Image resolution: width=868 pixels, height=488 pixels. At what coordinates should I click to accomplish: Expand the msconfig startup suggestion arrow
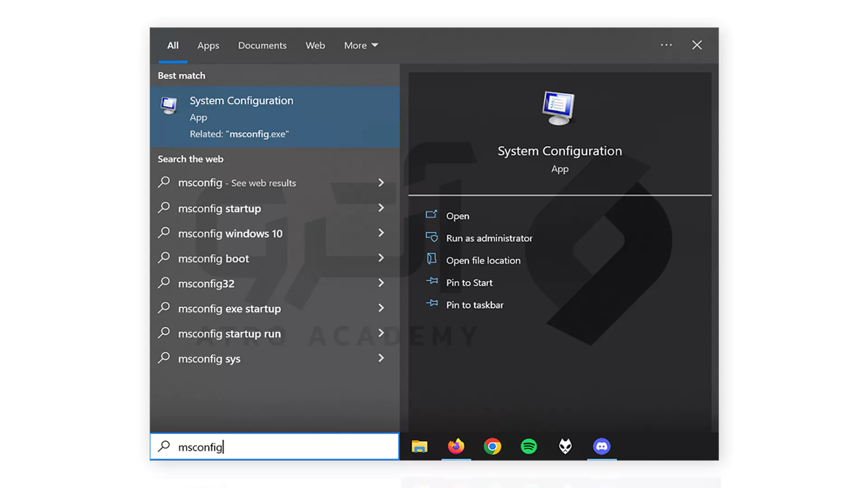(381, 208)
